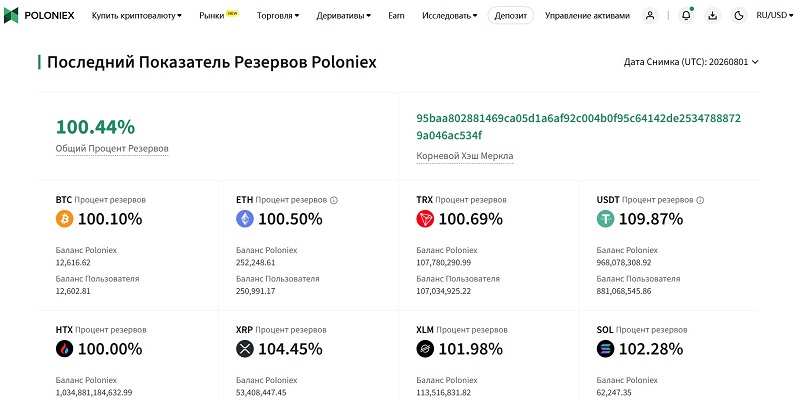
Task: Click BTC user balance 12,602.81
Action: click(x=73, y=291)
